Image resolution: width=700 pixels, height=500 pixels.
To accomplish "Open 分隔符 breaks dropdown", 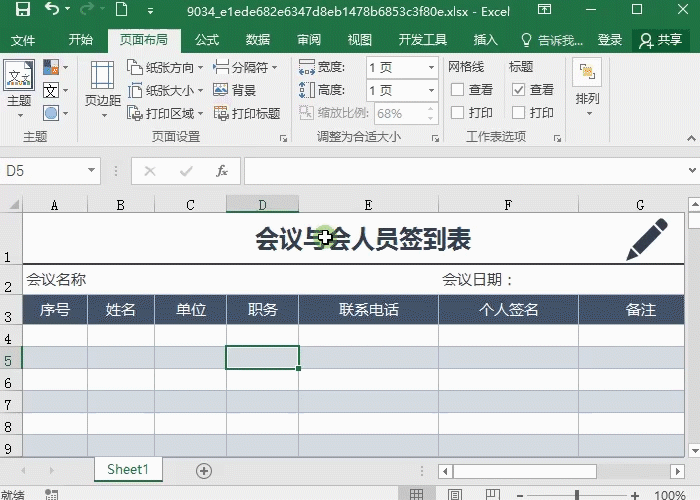I will point(245,67).
